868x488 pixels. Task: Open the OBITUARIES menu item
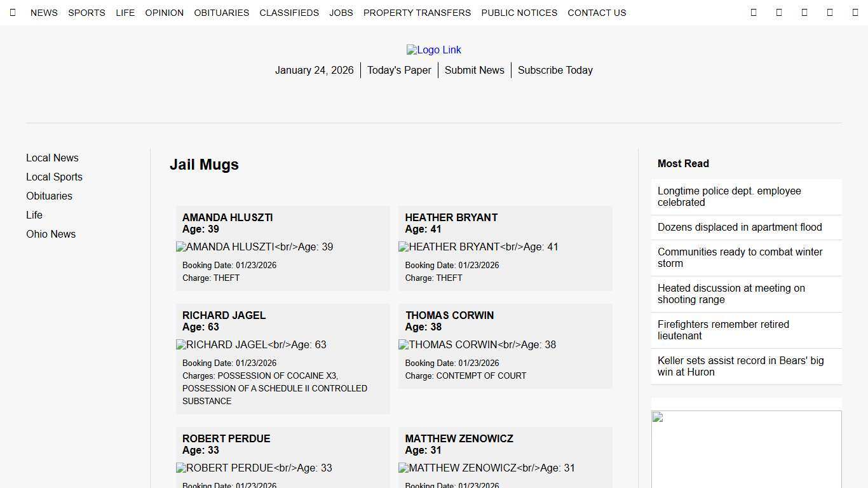pos(221,12)
